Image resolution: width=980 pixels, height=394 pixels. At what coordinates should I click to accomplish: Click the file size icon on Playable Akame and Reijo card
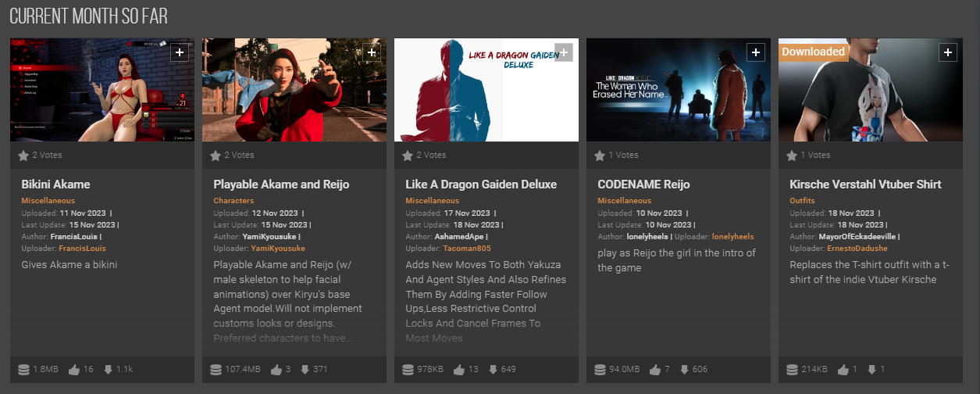[x=216, y=369]
